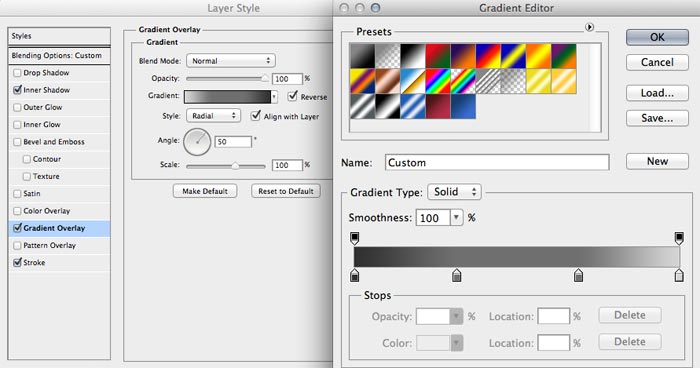Open the Presets flyout menu arrow
This screenshot has height=368, width=700.
(x=589, y=28)
